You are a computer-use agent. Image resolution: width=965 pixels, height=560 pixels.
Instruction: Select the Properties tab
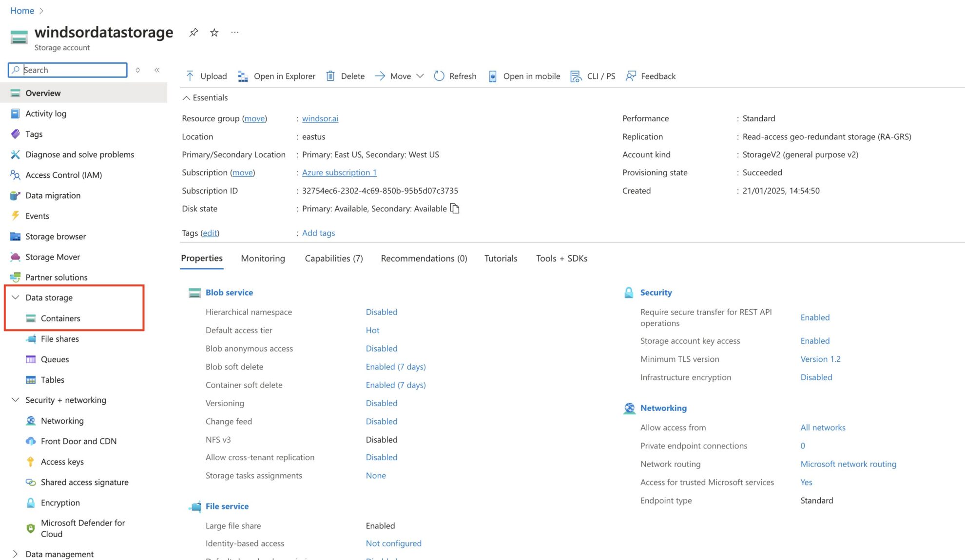(202, 258)
